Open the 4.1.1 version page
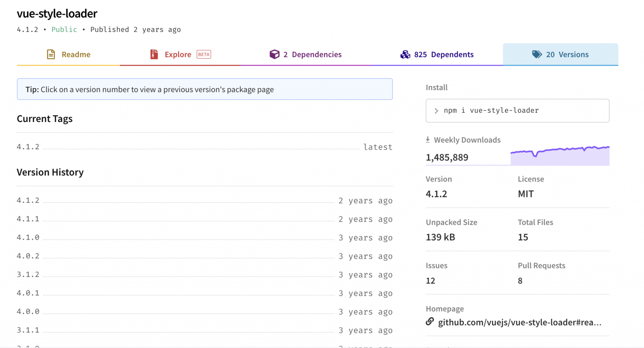This screenshot has width=644, height=348. point(27,219)
